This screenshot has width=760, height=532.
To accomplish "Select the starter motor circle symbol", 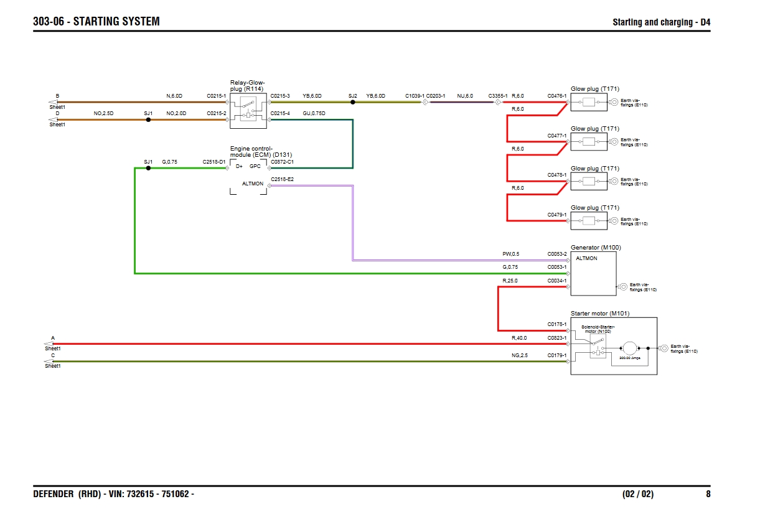I will [x=630, y=348].
